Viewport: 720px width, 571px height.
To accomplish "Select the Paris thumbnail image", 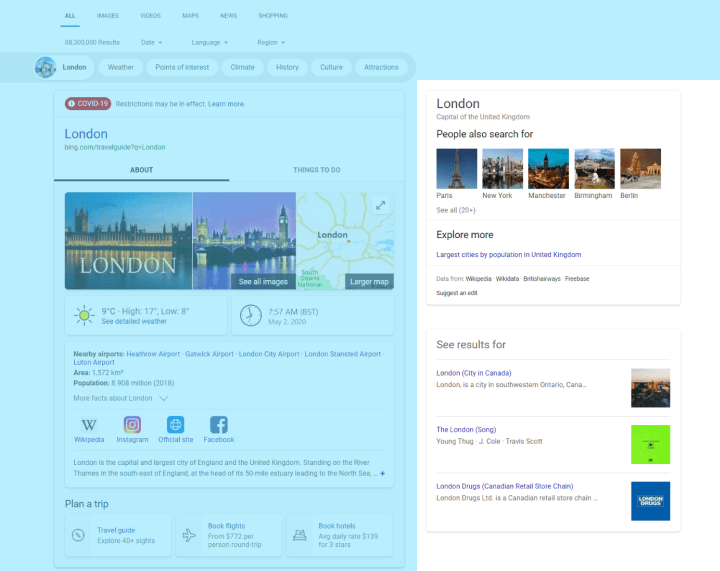I will click(456, 168).
